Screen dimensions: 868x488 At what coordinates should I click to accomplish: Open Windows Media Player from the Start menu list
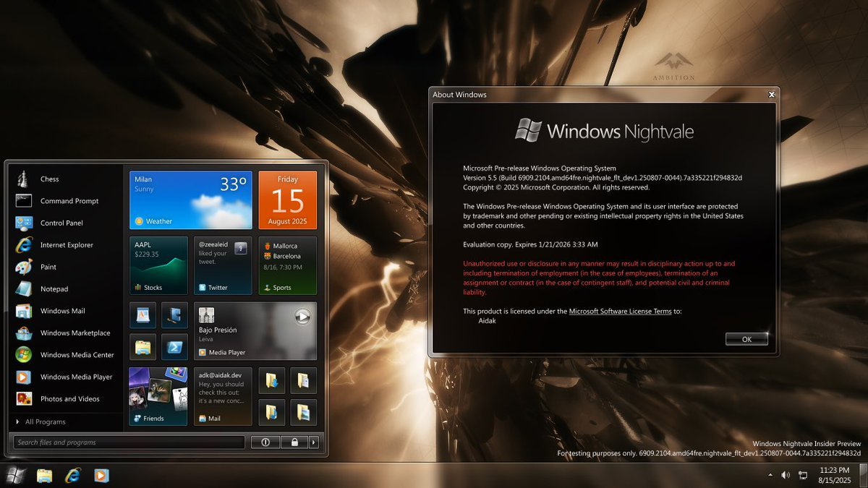pyautogui.click(x=65, y=377)
